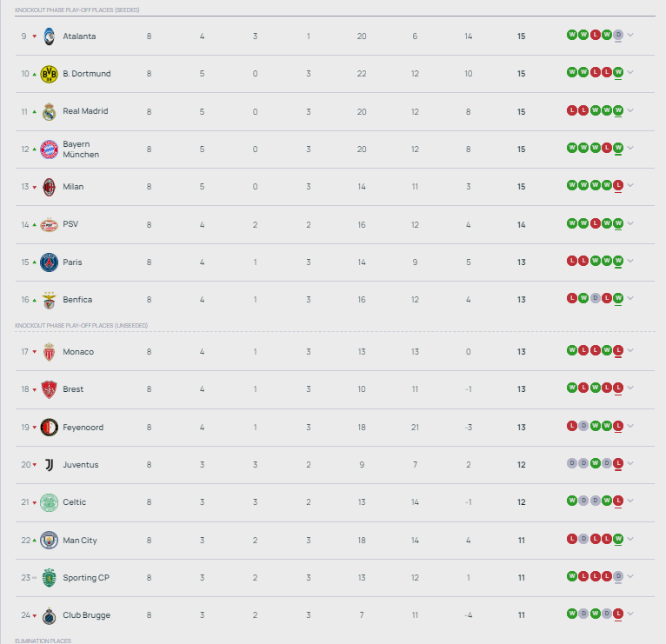Screen dimensions: 666x644
Task: Expand the Feyenoord row chevron
Action: 630,427
